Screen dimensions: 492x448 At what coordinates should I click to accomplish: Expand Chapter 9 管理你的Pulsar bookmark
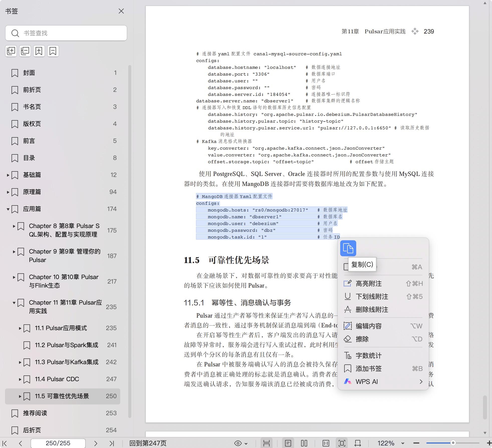pyautogui.click(x=14, y=252)
